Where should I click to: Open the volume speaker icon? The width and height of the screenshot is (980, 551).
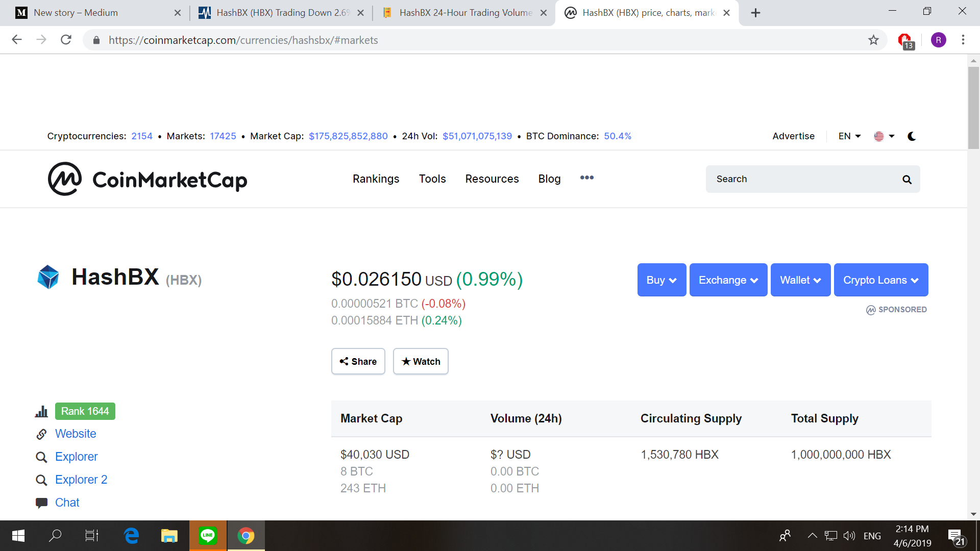click(849, 536)
